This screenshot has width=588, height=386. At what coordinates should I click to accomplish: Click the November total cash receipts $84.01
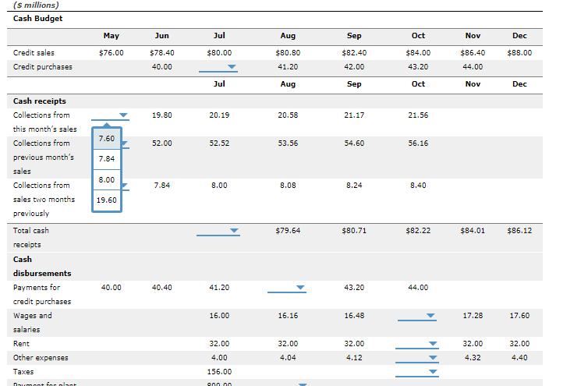(x=473, y=231)
